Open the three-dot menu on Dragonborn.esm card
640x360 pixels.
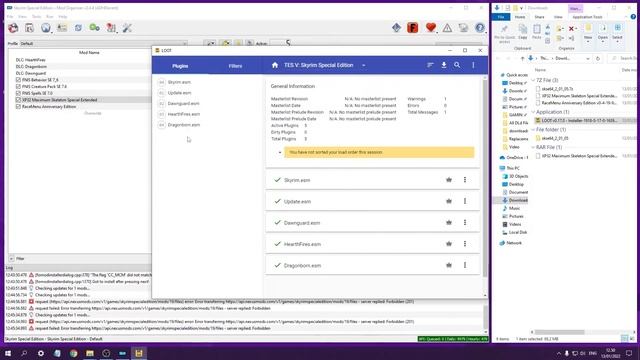[x=465, y=265]
